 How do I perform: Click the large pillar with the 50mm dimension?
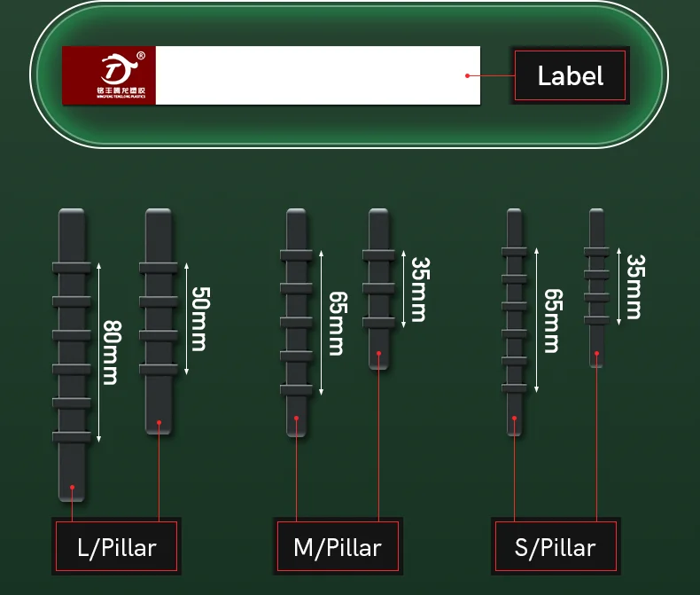tap(159, 319)
